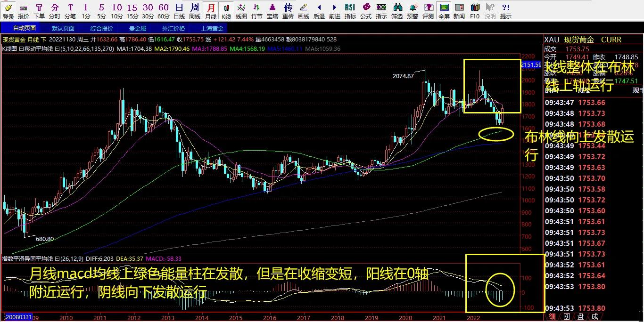The image size is (644, 322).
Task: Open the 下单 order placement panel
Action: point(40,9)
